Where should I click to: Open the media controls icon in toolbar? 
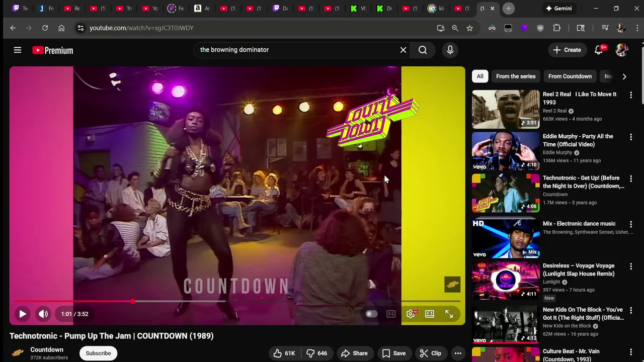[x=605, y=28]
